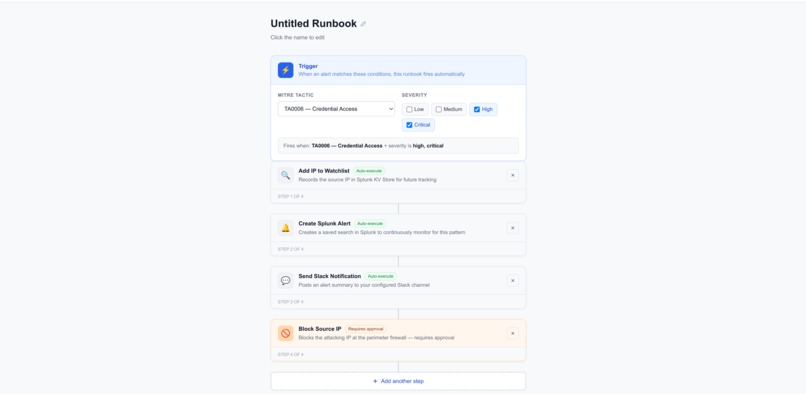Screen dimensions: 806x394
Task: Click the magnifier icon on Add IP to Watchlist
Action: (285, 175)
